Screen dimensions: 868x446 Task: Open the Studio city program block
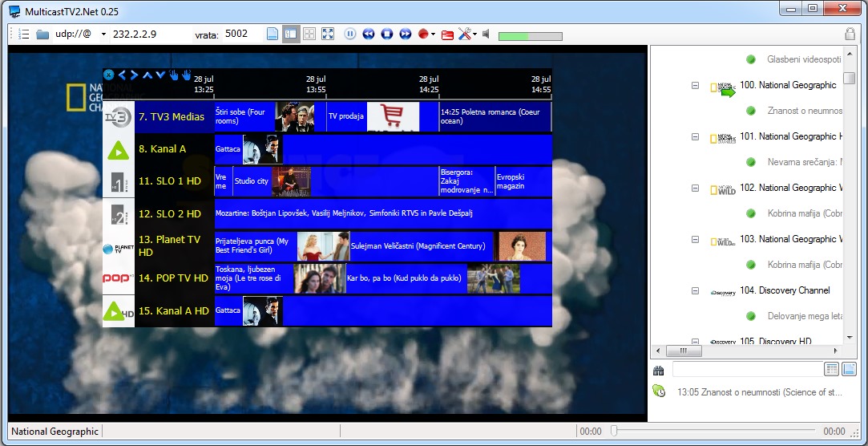tap(336, 181)
